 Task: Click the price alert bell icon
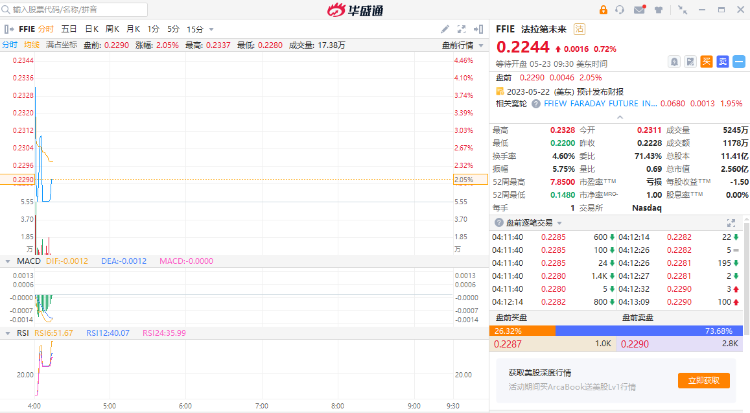tap(675, 61)
